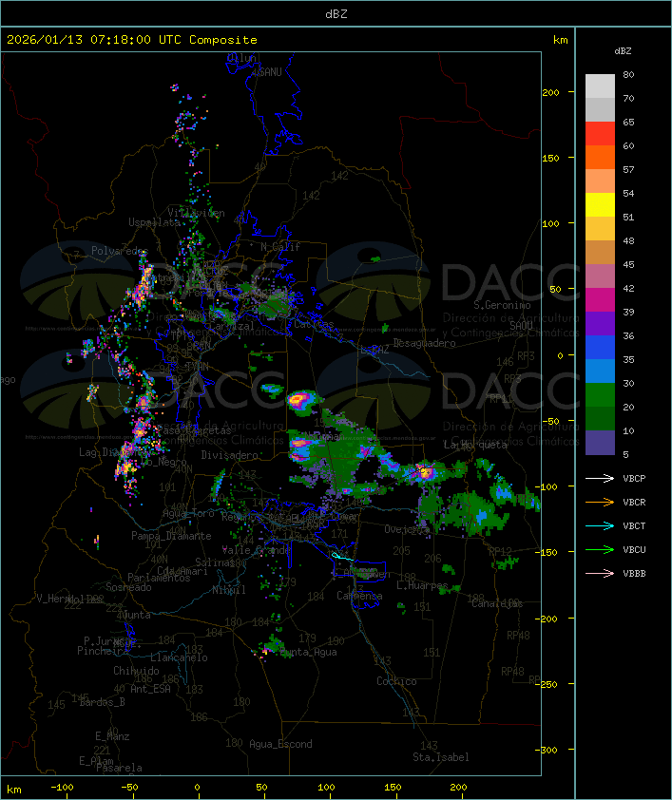Click the N_Calif map label
The image size is (672, 800).
click(x=280, y=247)
